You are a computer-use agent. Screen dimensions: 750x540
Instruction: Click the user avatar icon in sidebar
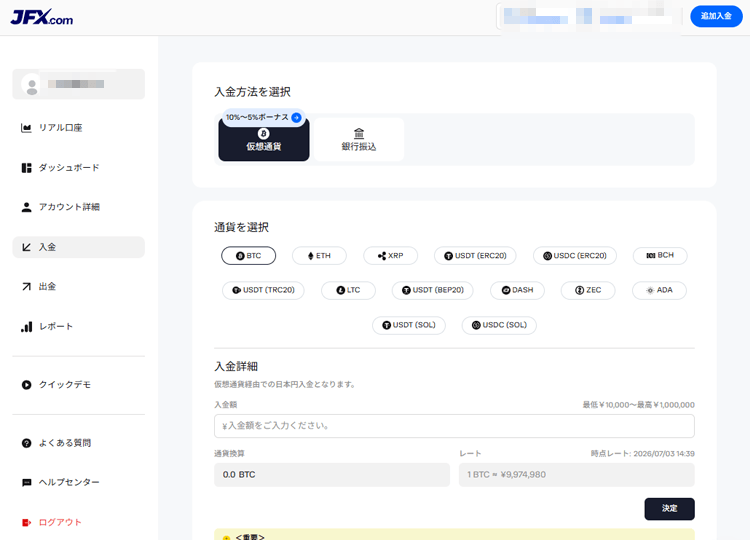point(32,85)
